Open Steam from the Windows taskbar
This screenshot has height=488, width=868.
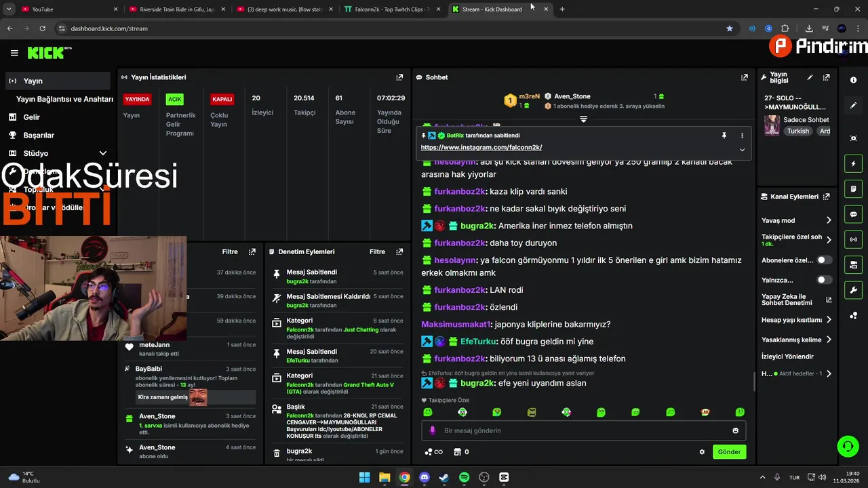click(444, 477)
